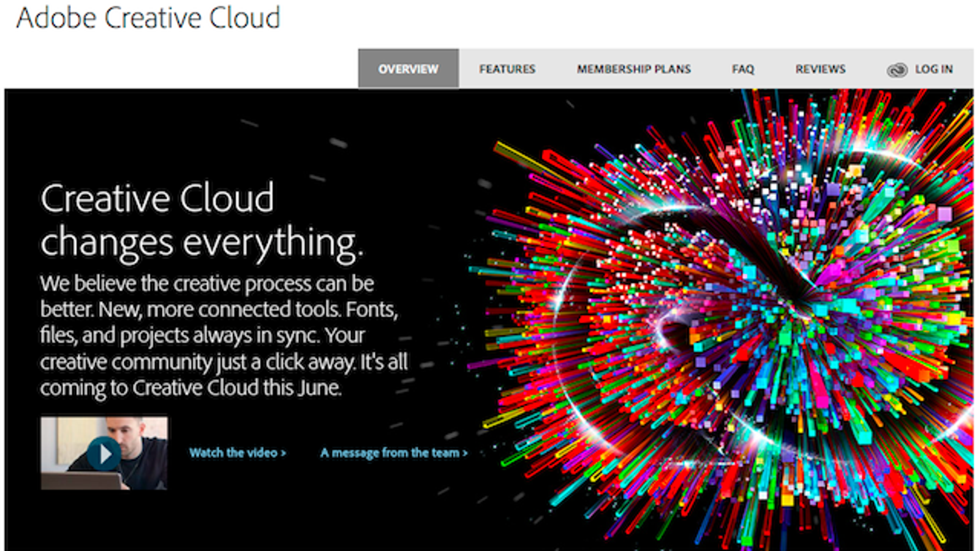Open the Overview tab
Image resolution: width=980 pixels, height=551 pixels.
[x=408, y=69]
